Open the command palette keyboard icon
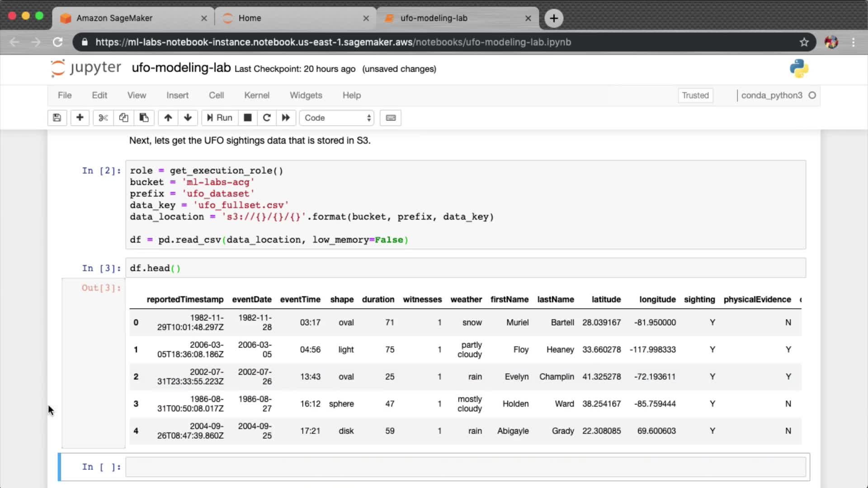 pos(391,118)
